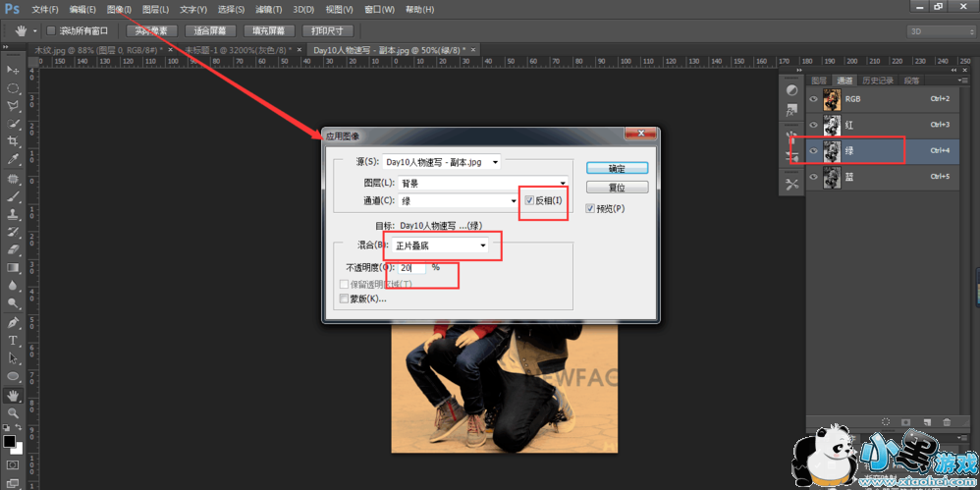Select the Hand tool in toolbox
980x490 pixels.
point(13,396)
